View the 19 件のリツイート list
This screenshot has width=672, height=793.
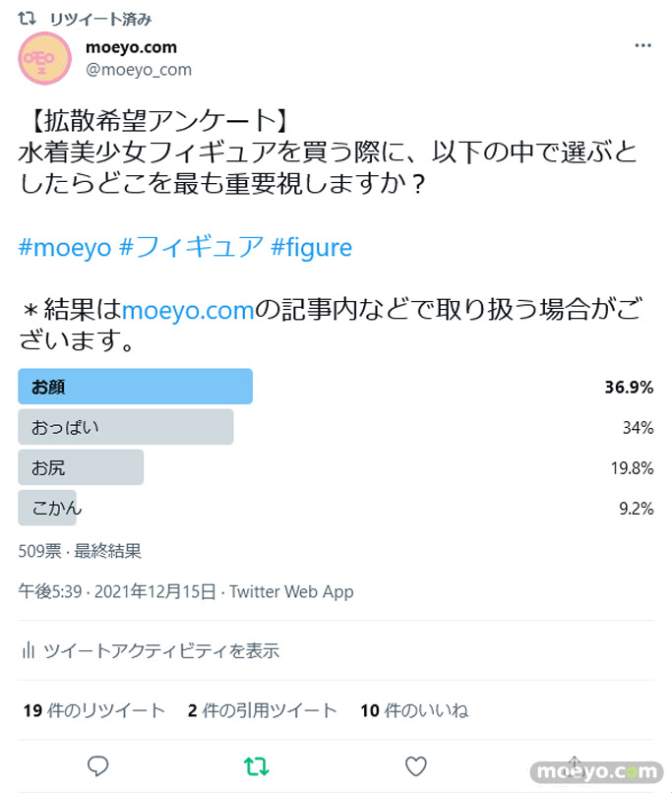pyautogui.click(x=93, y=710)
